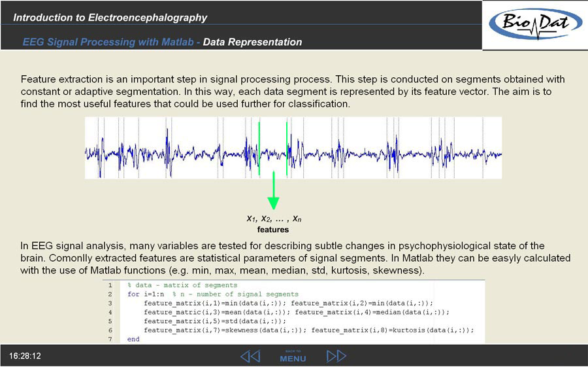Viewport: 588px width, 367px height.
Task: Click the 'features' label under the arrow
Action: pos(273,230)
